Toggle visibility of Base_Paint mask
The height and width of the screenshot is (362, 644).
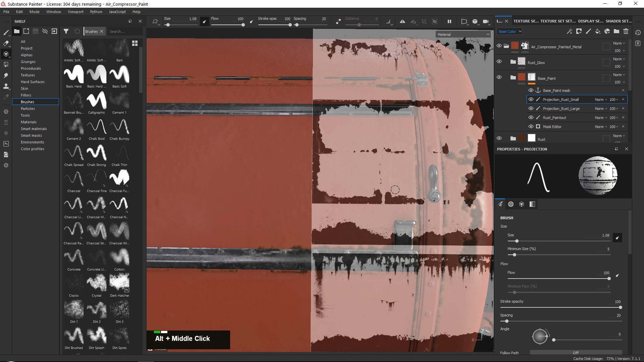pyautogui.click(x=531, y=90)
